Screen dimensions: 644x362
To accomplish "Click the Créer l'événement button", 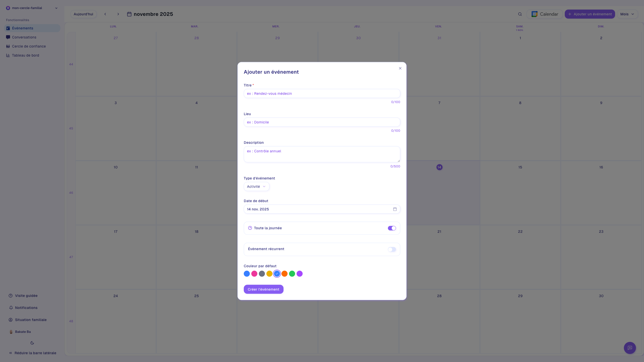I will [x=263, y=289].
